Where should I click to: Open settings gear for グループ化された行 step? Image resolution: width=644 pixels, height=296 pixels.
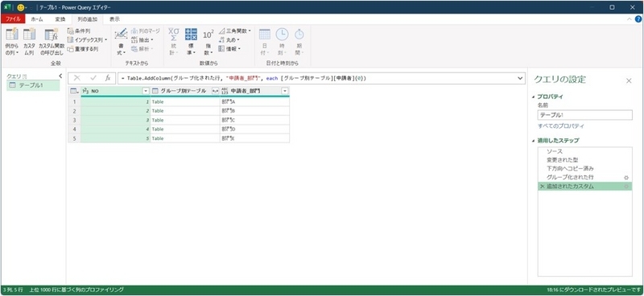pos(626,178)
